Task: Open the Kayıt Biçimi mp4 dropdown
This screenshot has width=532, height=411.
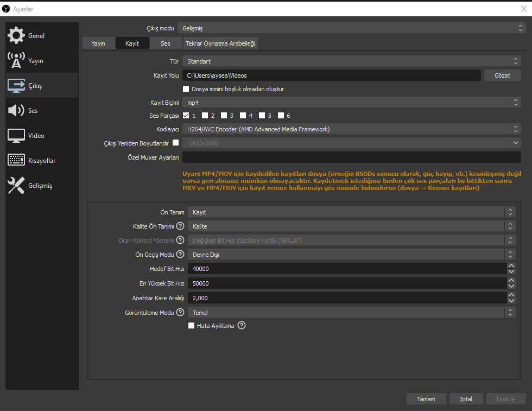Action: (351, 103)
